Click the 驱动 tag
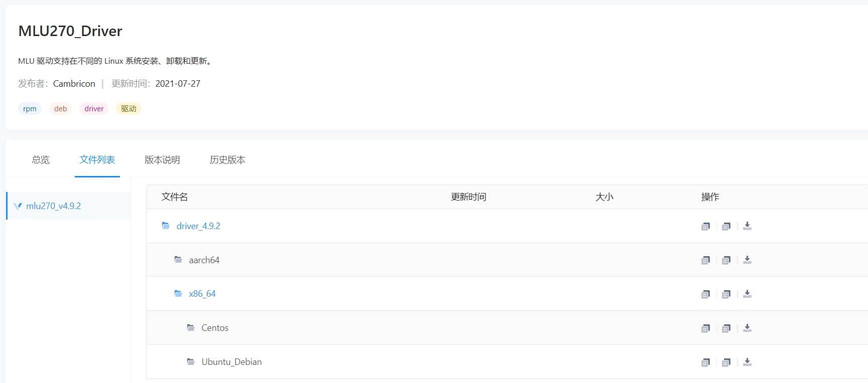The height and width of the screenshot is (383, 868). pyautogui.click(x=128, y=109)
